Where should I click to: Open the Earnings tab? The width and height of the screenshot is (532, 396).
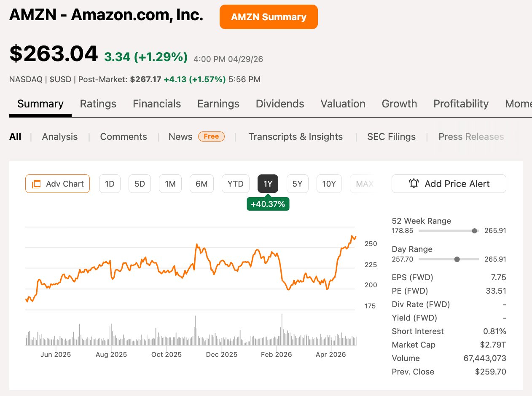[x=218, y=104]
